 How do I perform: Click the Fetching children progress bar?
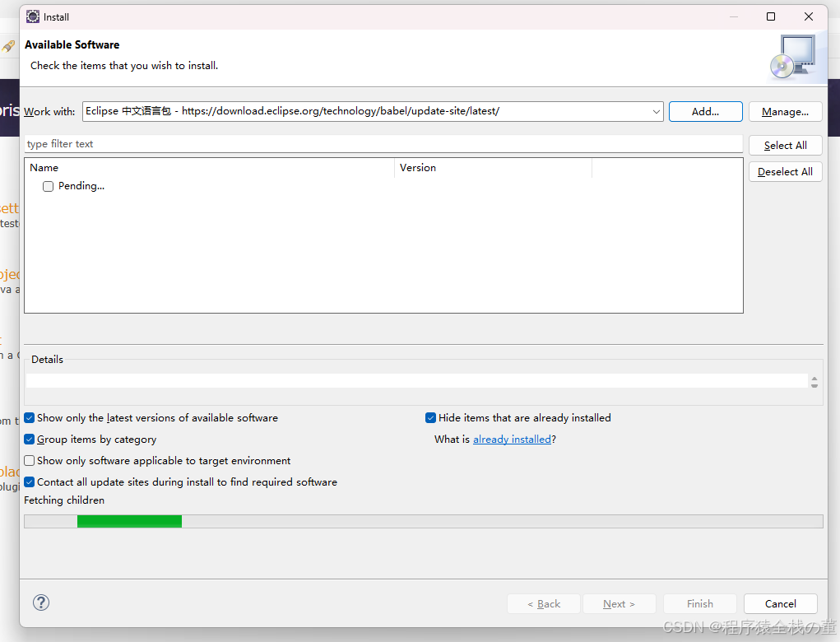(x=424, y=522)
